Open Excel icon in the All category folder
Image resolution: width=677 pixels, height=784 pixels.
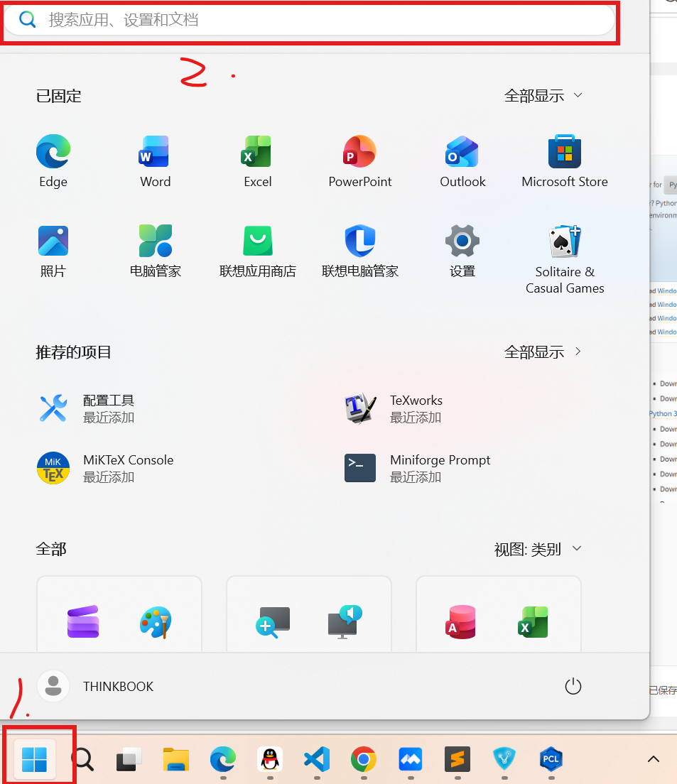[x=533, y=622]
